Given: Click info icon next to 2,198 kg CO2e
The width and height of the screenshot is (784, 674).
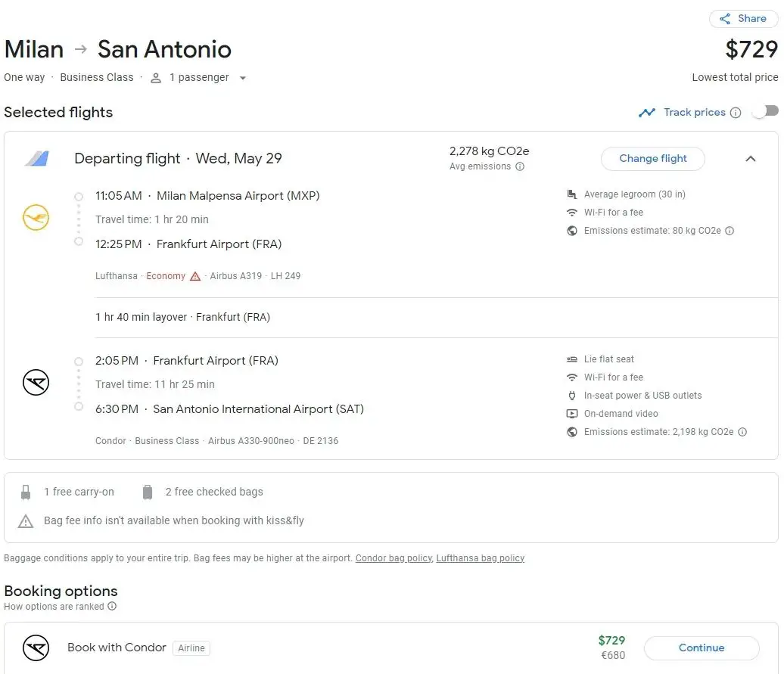Looking at the screenshot, I should point(742,432).
